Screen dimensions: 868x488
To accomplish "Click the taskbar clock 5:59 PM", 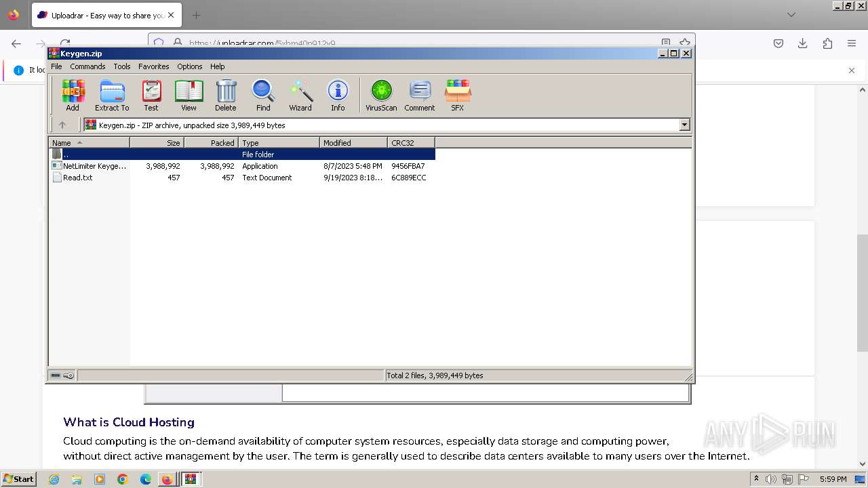I will [x=833, y=479].
